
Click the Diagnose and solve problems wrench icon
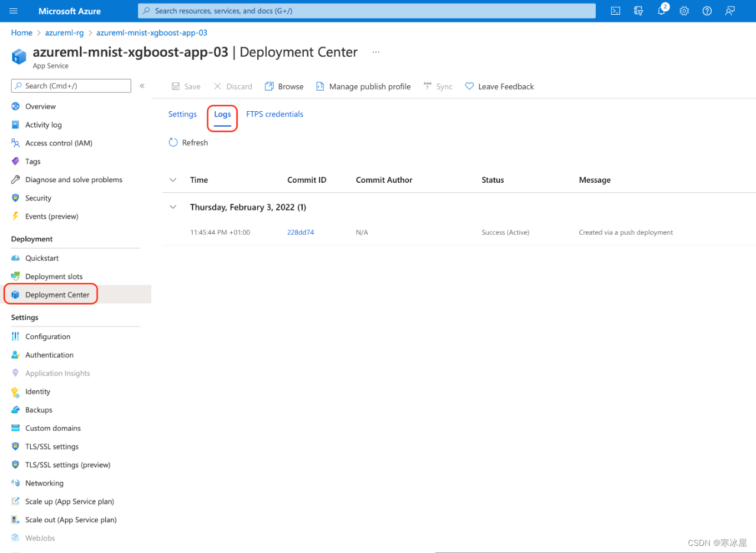(15, 180)
